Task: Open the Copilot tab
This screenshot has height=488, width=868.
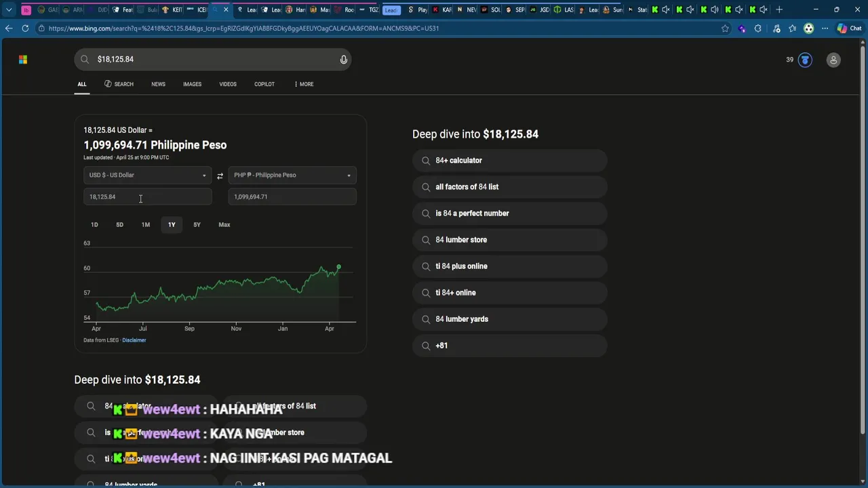Action: click(x=264, y=84)
